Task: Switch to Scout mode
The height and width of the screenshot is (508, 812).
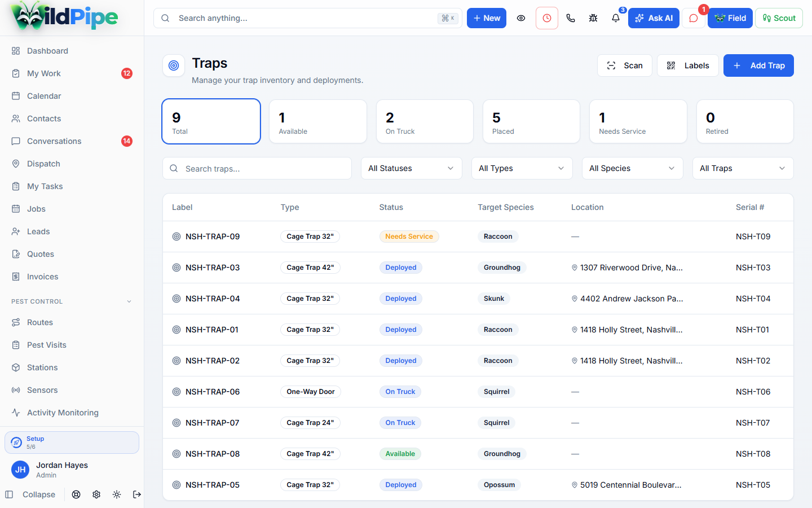Action: [779, 18]
